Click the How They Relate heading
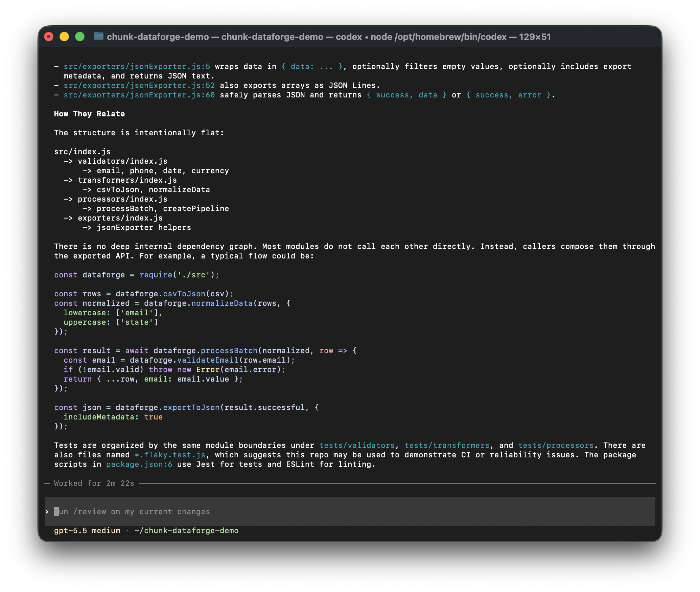Screen dimensions: 700x592 click(x=90, y=114)
